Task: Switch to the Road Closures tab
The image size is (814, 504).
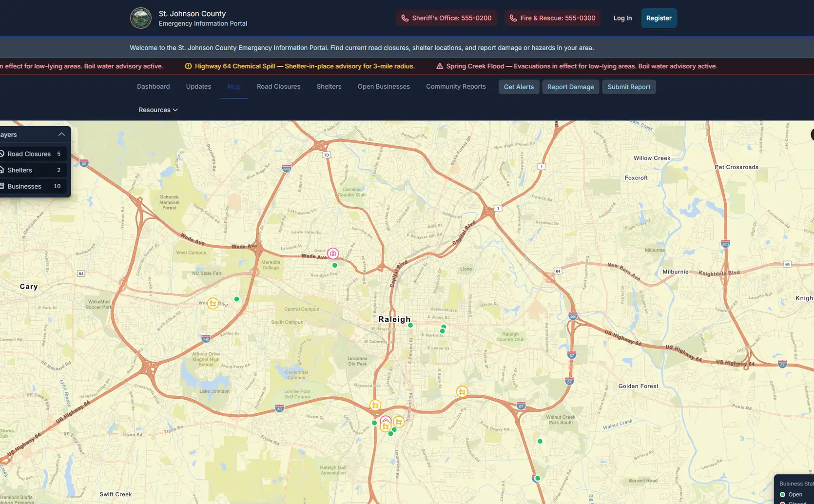Action: (x=279, y=87)
